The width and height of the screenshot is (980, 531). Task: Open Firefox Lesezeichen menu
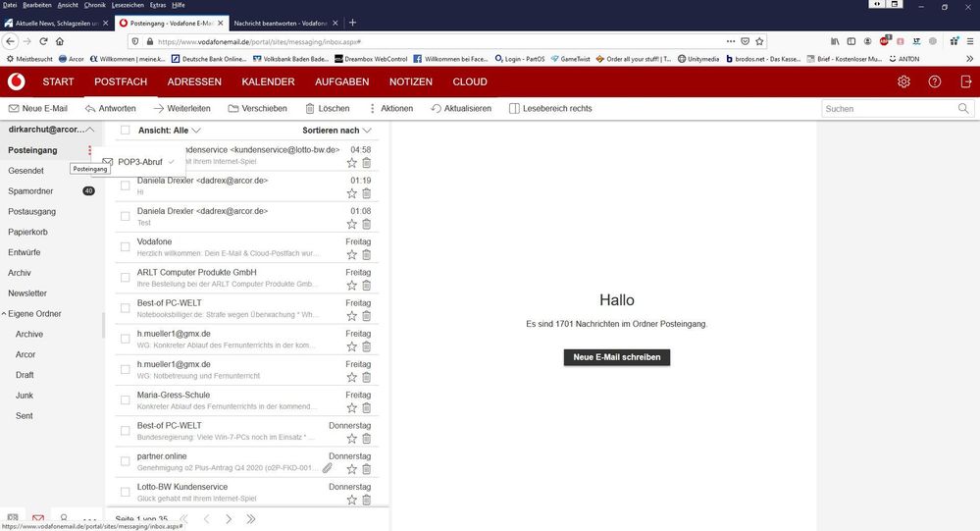click(x=128, y=5)
